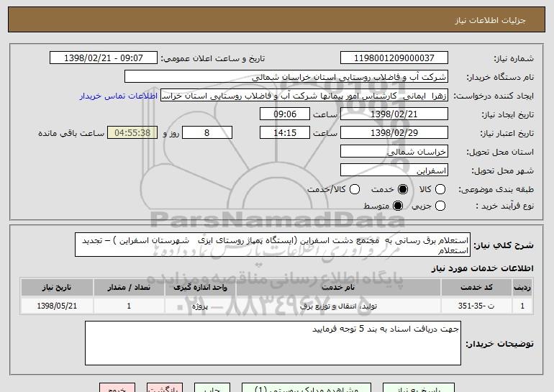Image resolution: width=554 pixels, height=392 pixels.
Task: Click the نام خدمت column header
Action: coord(338,288)
